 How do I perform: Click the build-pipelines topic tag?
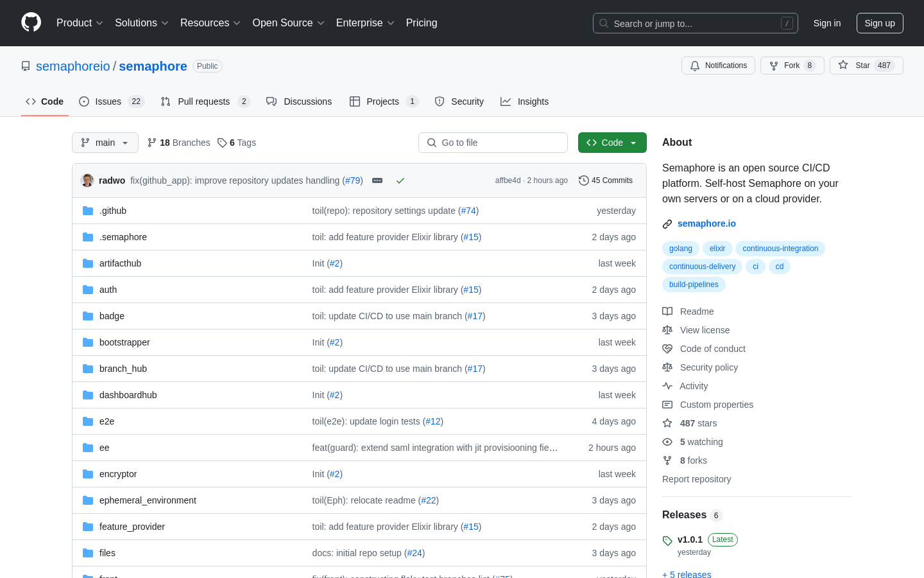click(x=694, y=285)
